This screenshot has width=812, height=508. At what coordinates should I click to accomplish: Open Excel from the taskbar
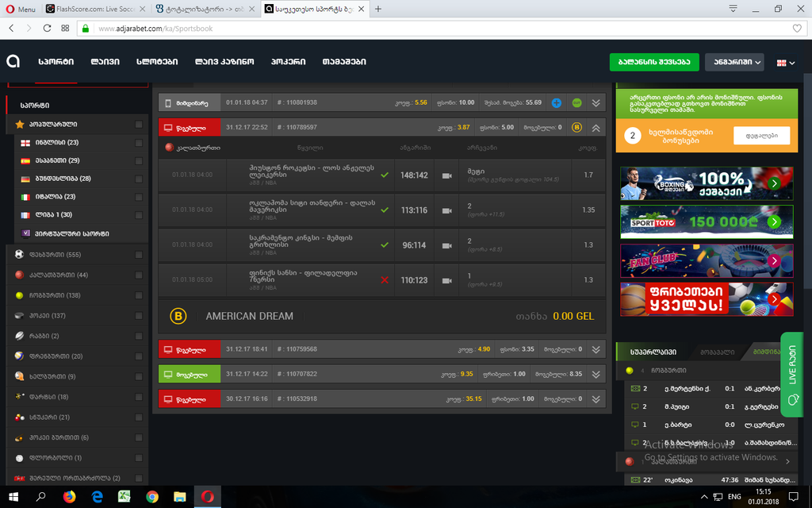click(x=124, y=497)
